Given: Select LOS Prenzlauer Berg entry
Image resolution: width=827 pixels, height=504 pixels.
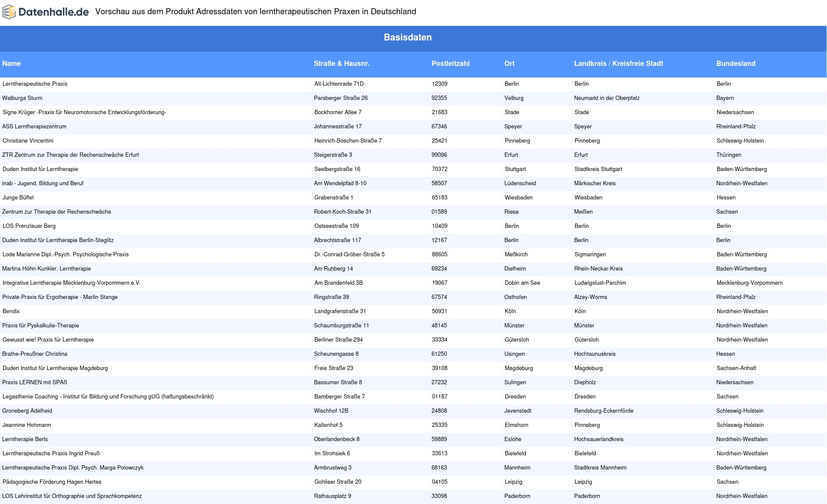Looking at the screenshot, I should point(29,226).
